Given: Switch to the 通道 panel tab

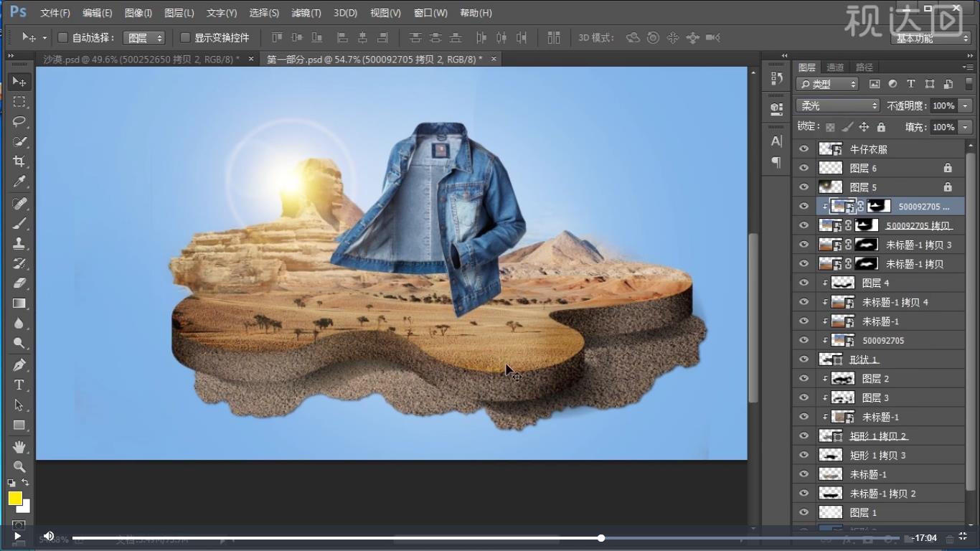Looking at the screenshot, I should click(x=835, y=67).
